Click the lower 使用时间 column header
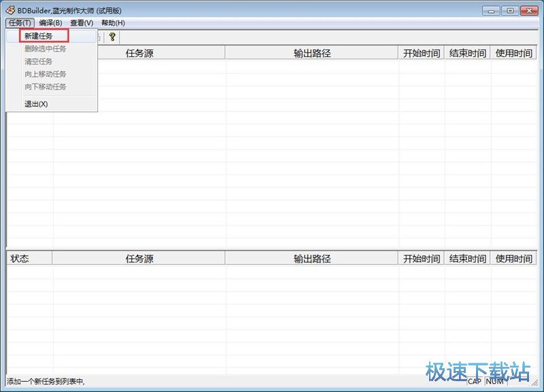The height and width of the screenshot is (392, 544). click(513, 259)
